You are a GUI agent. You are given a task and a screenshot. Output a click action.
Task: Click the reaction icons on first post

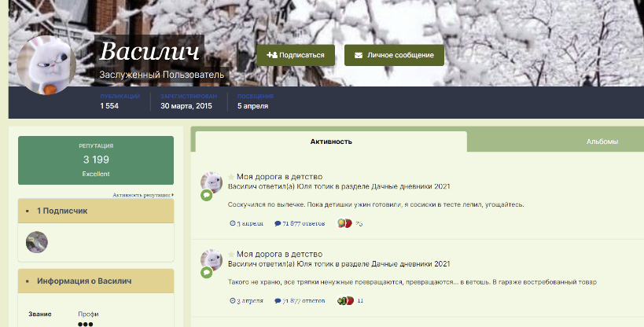tap(344, 223)
